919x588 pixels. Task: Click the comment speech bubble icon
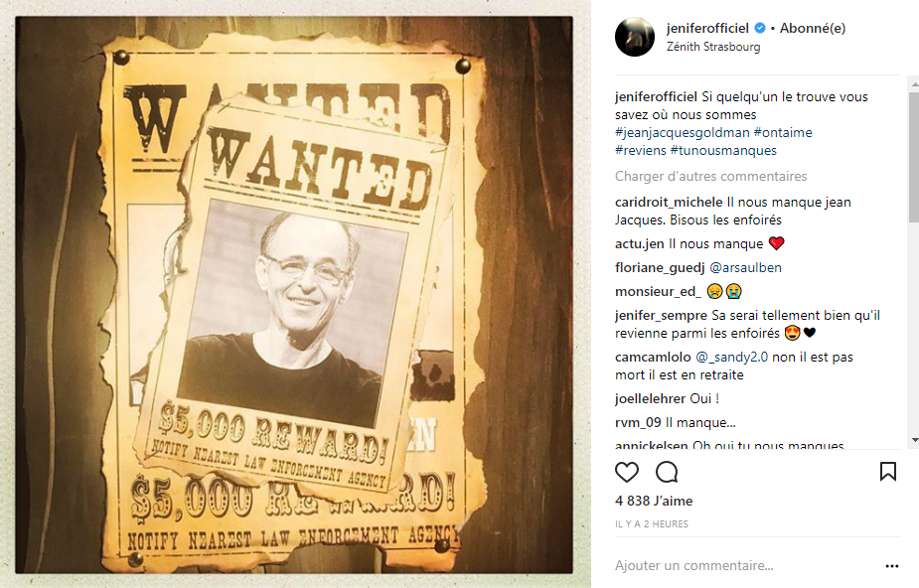coord(667,472)
